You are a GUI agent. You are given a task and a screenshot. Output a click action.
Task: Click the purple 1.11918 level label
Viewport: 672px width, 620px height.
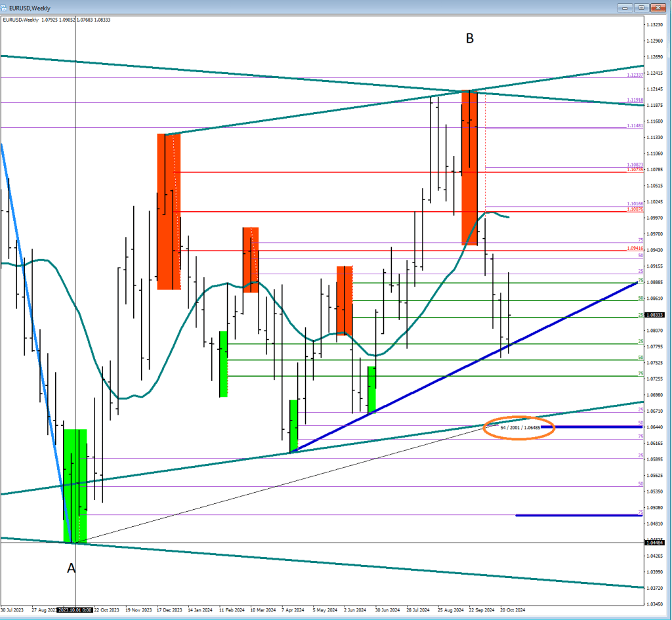(x=635, y=100)
